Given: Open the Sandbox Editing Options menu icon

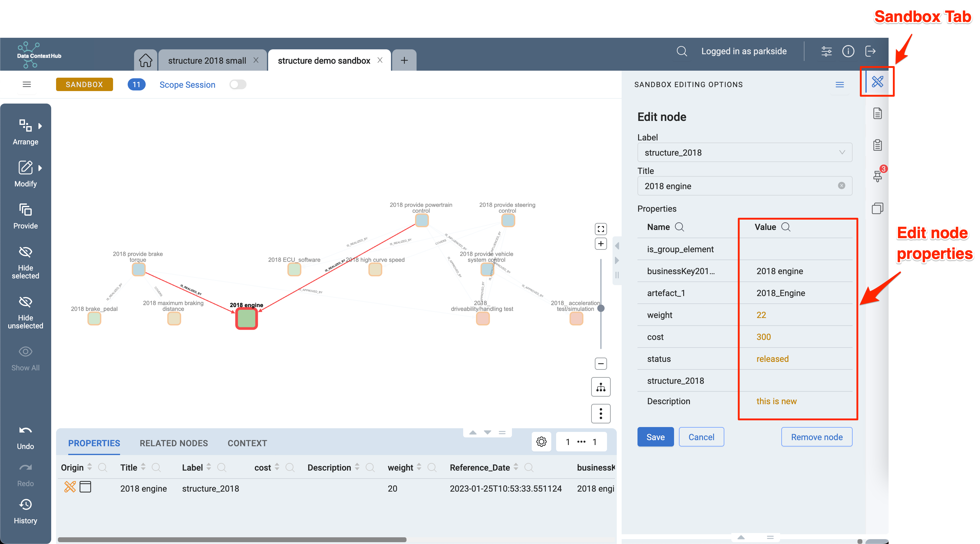Looking at the screenshot, I should 840,84.
